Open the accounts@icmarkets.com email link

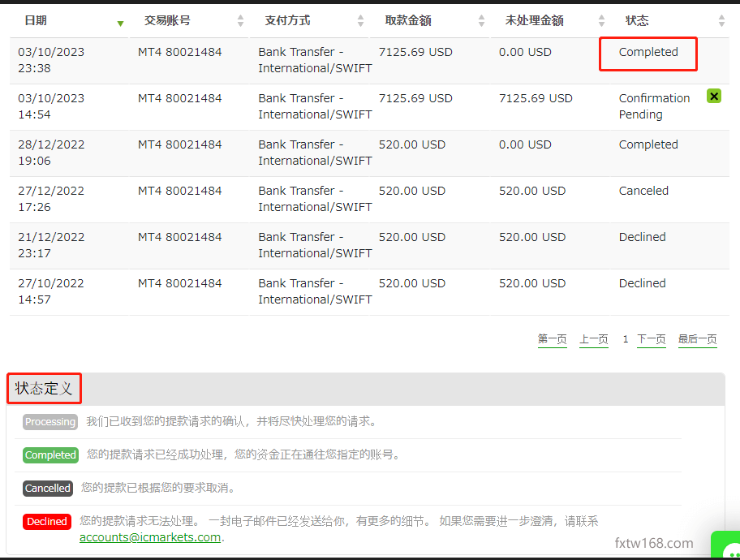(149, 537)
